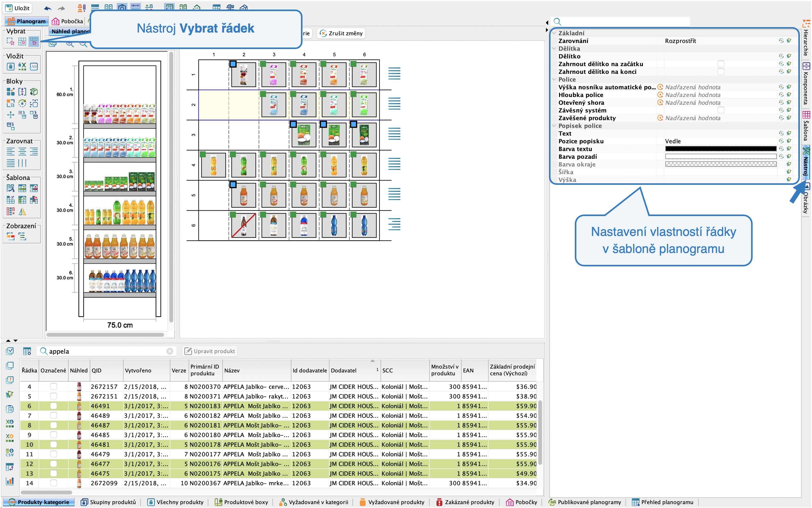Click the insert product tool under Vložit
The height and width of the screenshot is (508, 812).
tap(10, 67)
